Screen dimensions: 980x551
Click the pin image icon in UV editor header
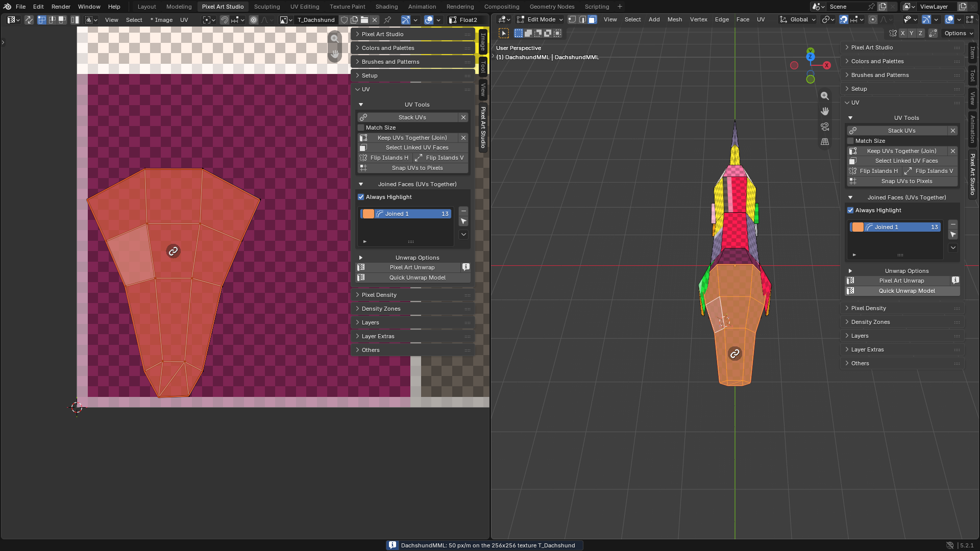click(x=387, y=20)
